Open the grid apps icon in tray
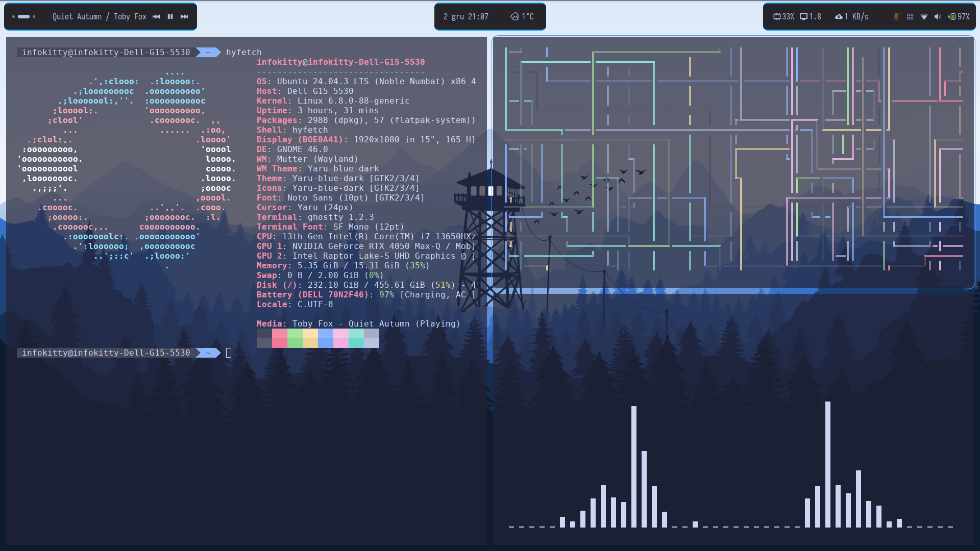980x551 pixels. pos(910,16)
